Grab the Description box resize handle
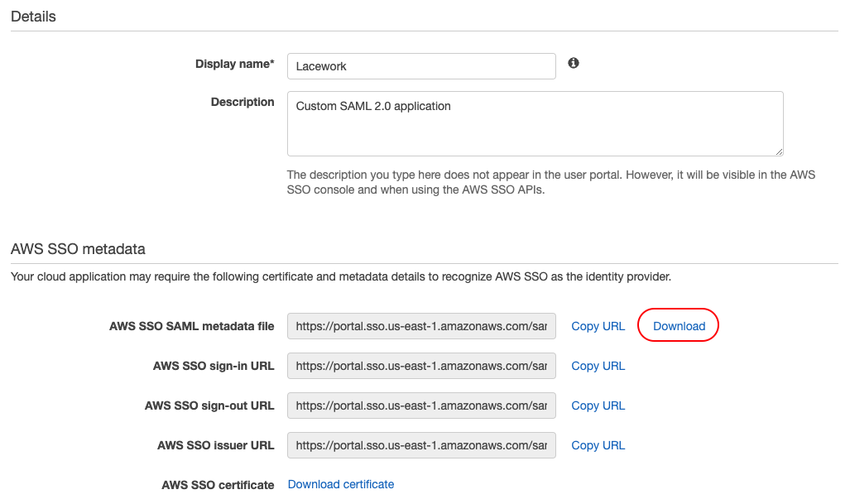 click(x=779, y=151)
